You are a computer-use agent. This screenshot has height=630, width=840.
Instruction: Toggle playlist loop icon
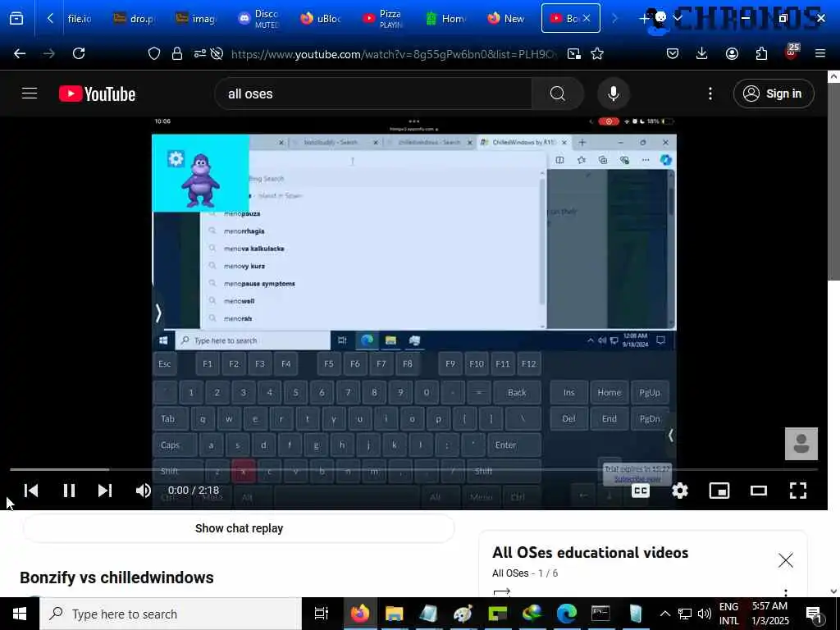502,592
